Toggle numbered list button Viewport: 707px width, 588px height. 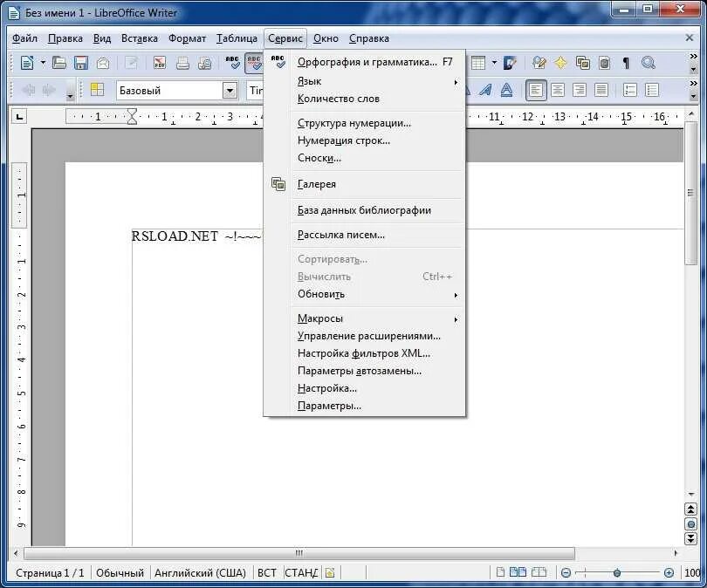coord(630,90)
